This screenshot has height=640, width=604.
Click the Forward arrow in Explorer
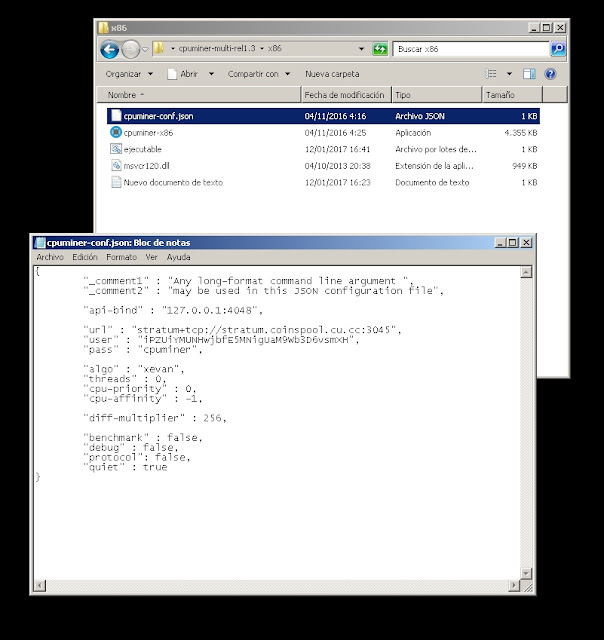[x=131, y=49]
